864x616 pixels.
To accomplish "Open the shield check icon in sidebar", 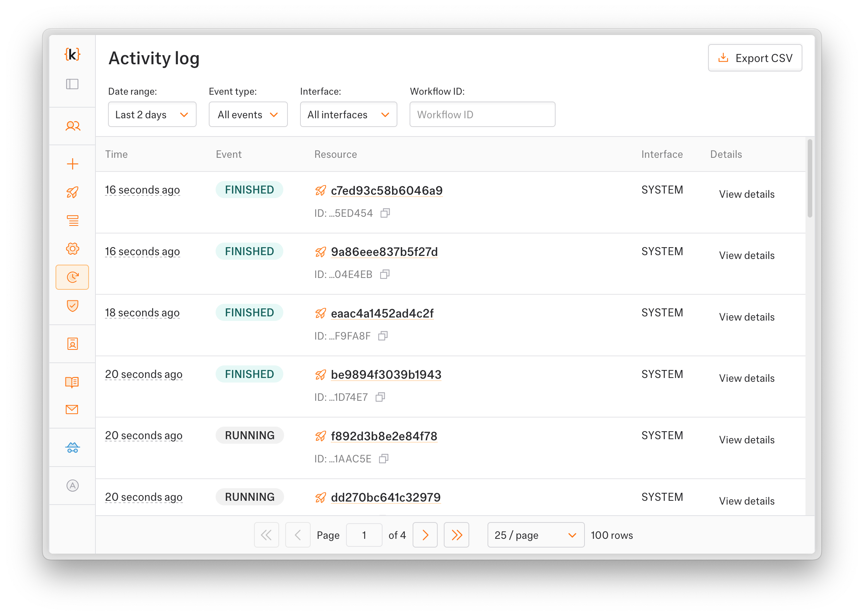I will coord(73,306).
